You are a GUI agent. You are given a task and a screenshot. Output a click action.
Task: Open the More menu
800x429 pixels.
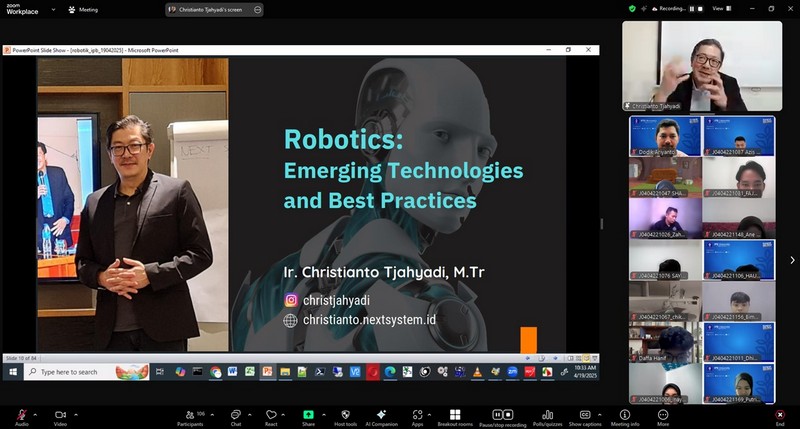[663, 414]
